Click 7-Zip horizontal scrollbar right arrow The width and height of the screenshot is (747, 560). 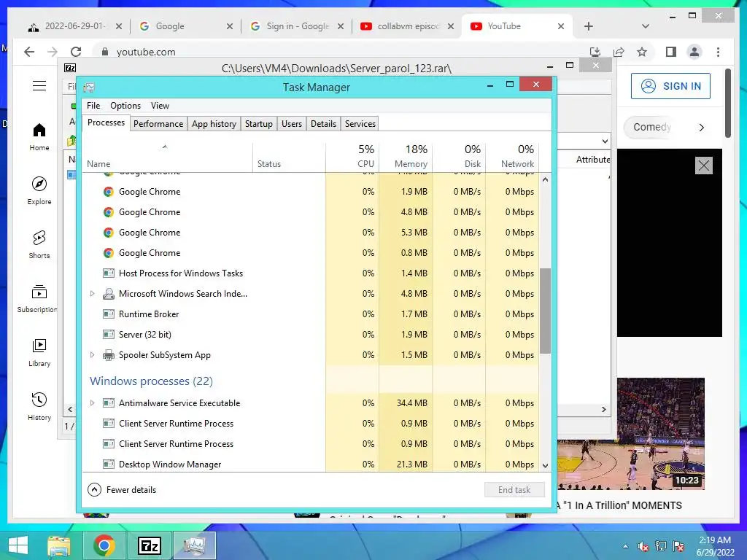pos(603,409)
